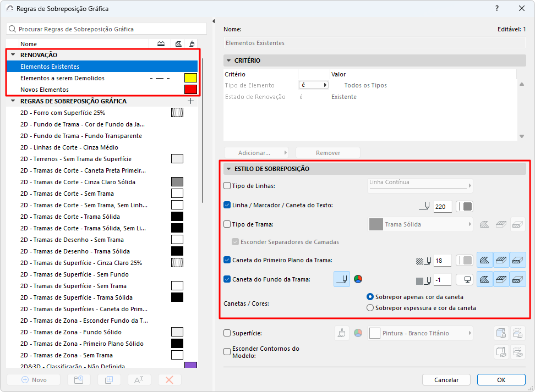
Task: Click the plus icon beside Regras de Sobreposição Gráfica
Action: click(190, 101)
